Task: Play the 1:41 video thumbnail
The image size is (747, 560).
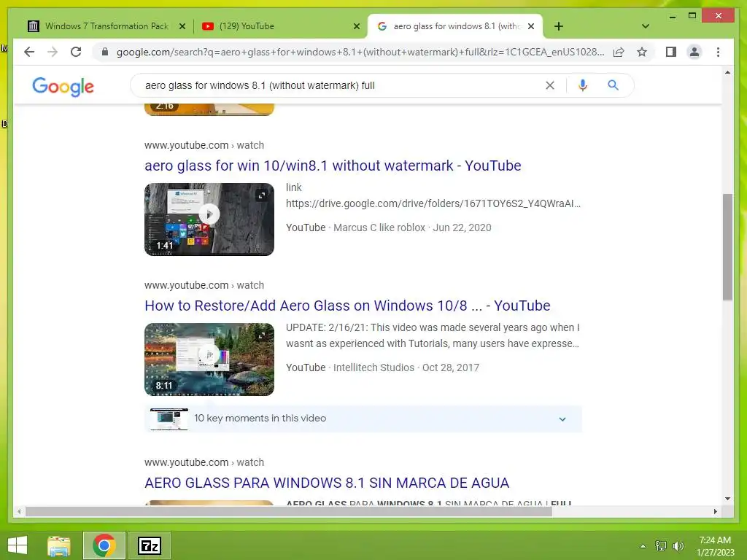Action: pos(209,219)
